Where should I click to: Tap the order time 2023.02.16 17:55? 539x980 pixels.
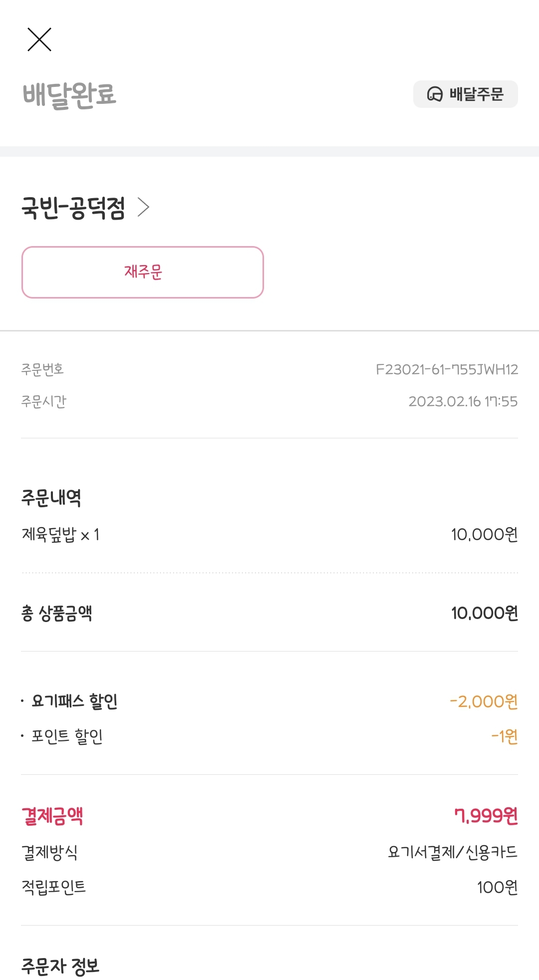click(x=463, y=401)
